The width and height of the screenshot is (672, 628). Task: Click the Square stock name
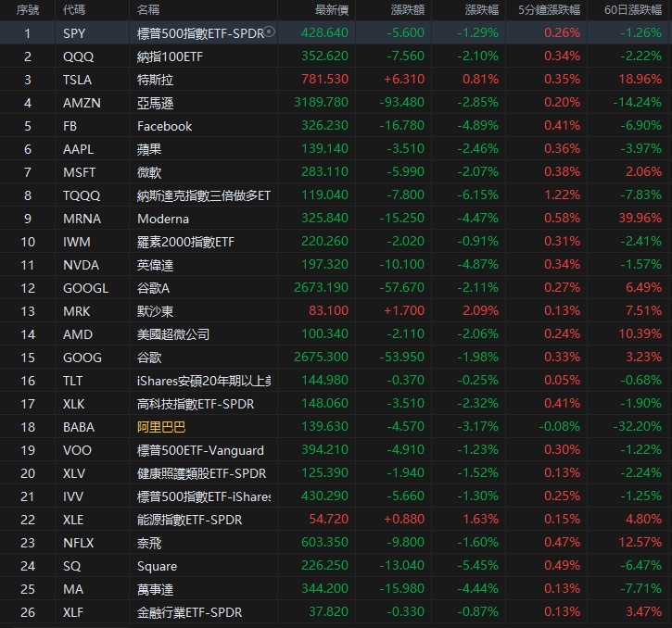157,566
